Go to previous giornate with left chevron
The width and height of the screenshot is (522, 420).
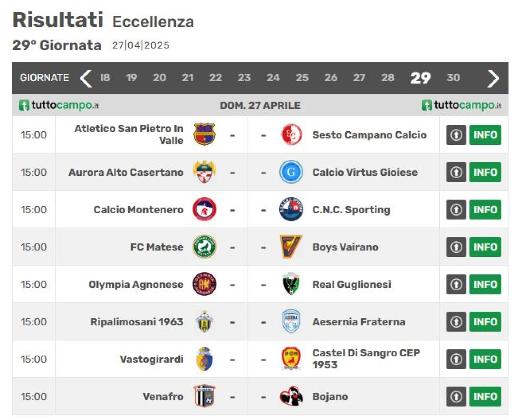(x=86, y=78)
